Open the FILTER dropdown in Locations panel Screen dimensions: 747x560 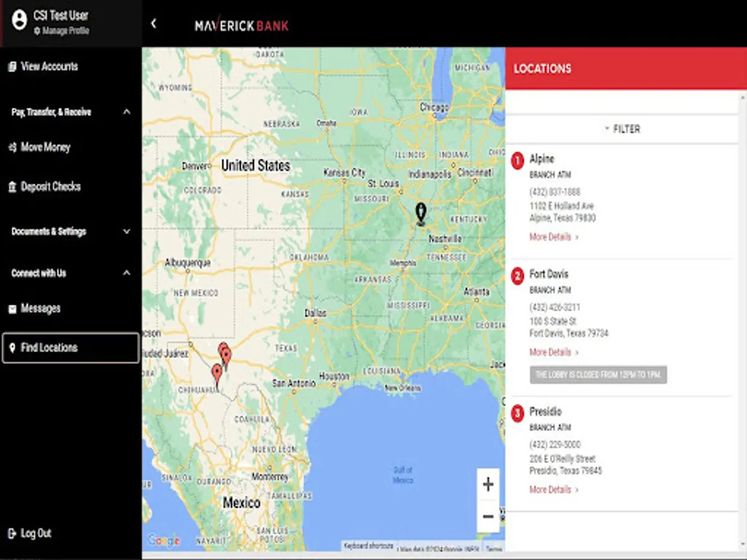click(622, 129)
